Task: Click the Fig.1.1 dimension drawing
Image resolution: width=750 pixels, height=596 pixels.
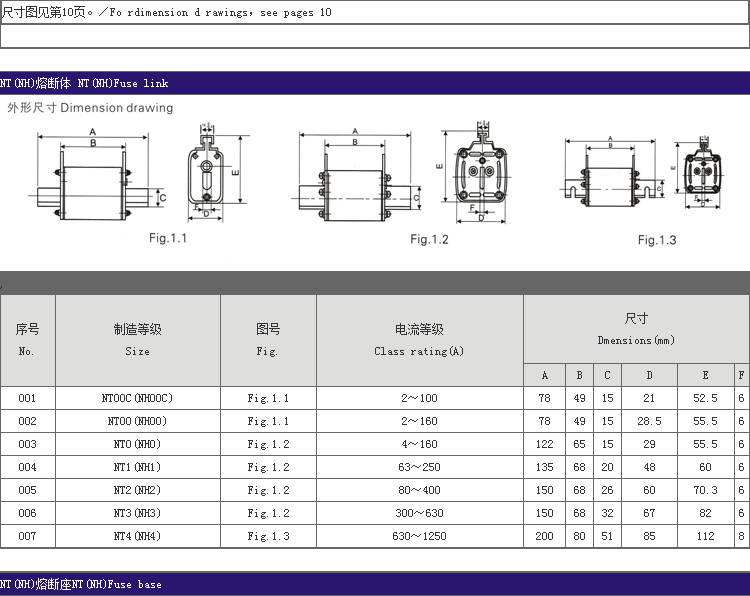Action: click(139, 174)
